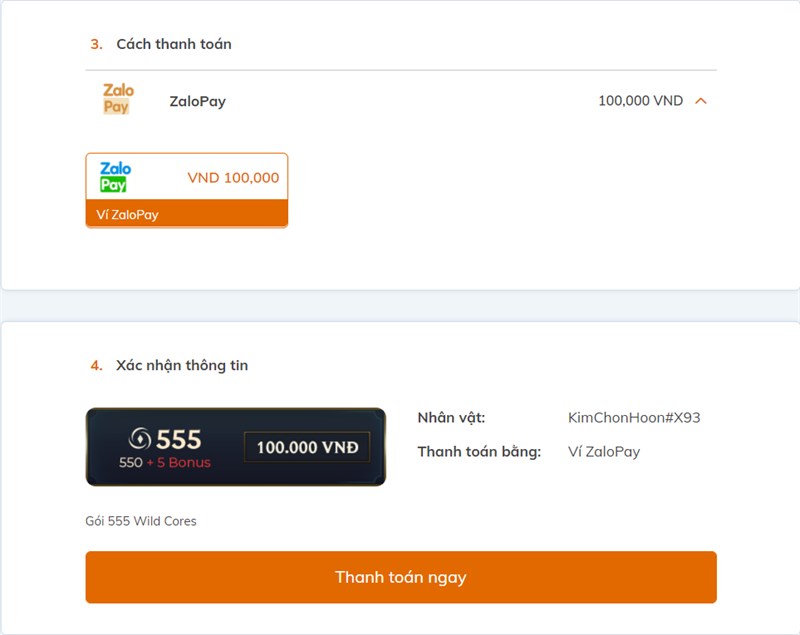Screen dimensions: 800x635
Task: Click the 100,000 VND total beside chevron
Action: (640, 101)
